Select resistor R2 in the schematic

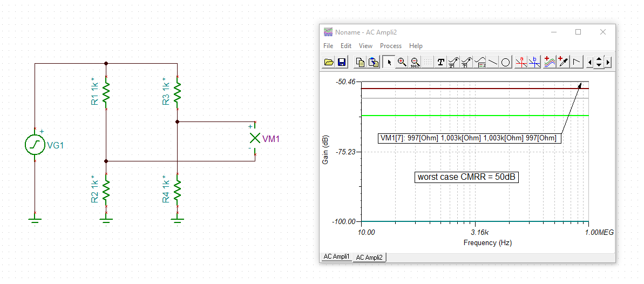pos(106,189)
